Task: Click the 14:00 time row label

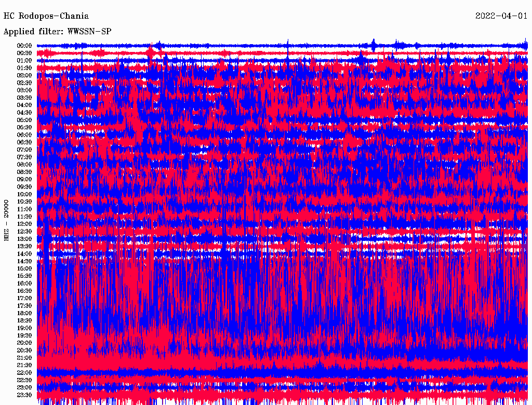Action: point(24,253)
